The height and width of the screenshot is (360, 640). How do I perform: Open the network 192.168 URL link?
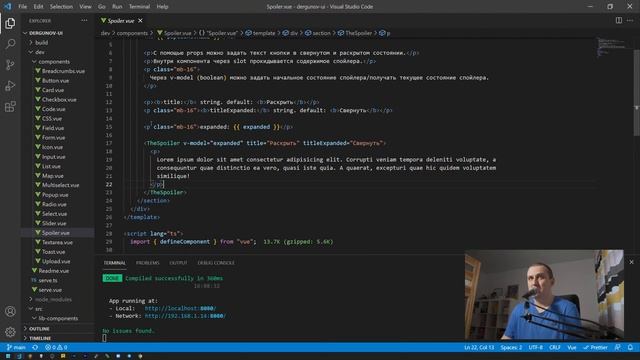tap(185, 316)
